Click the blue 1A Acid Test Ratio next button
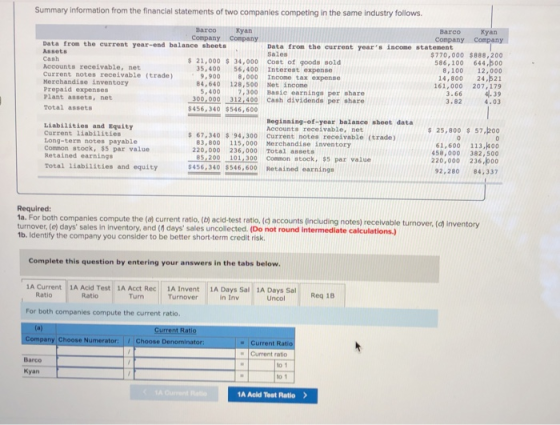 pos(272,395)
